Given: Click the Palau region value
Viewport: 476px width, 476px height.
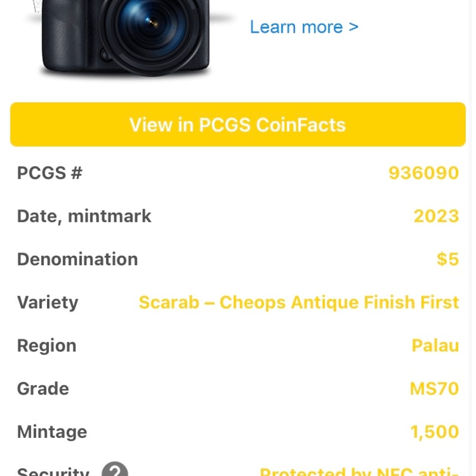Looking at the screenshot, I should coord(436,345).
